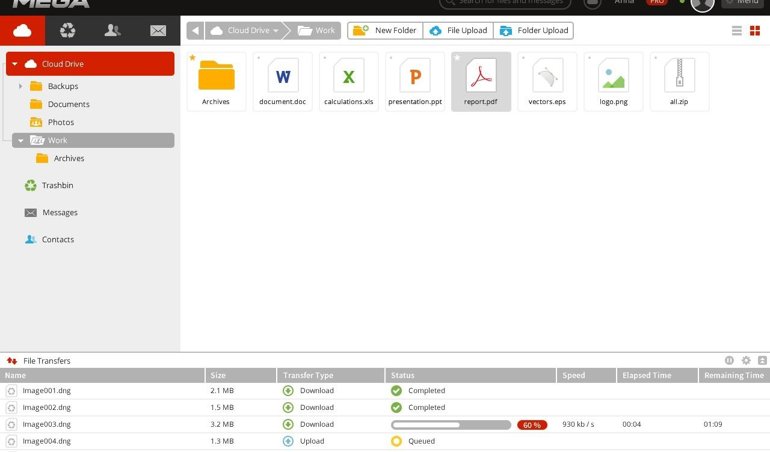Screen dimensions: 770x452
Task: Open the Cloud Drive tab icon
Action: pos(23,30)
